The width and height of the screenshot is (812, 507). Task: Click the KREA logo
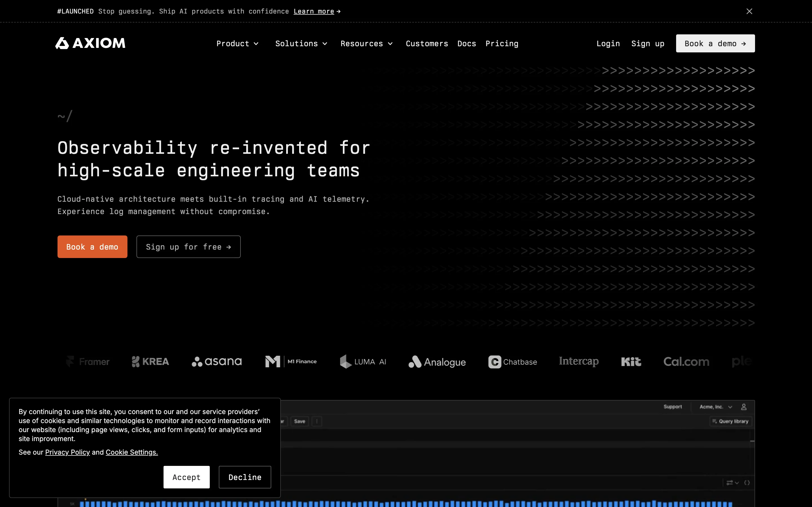[150, 361]
